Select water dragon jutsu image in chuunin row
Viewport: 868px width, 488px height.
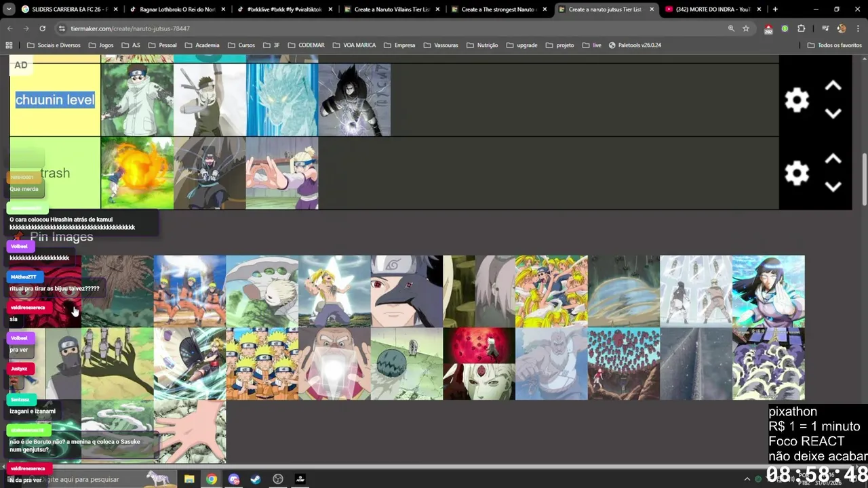coord(282,100)
